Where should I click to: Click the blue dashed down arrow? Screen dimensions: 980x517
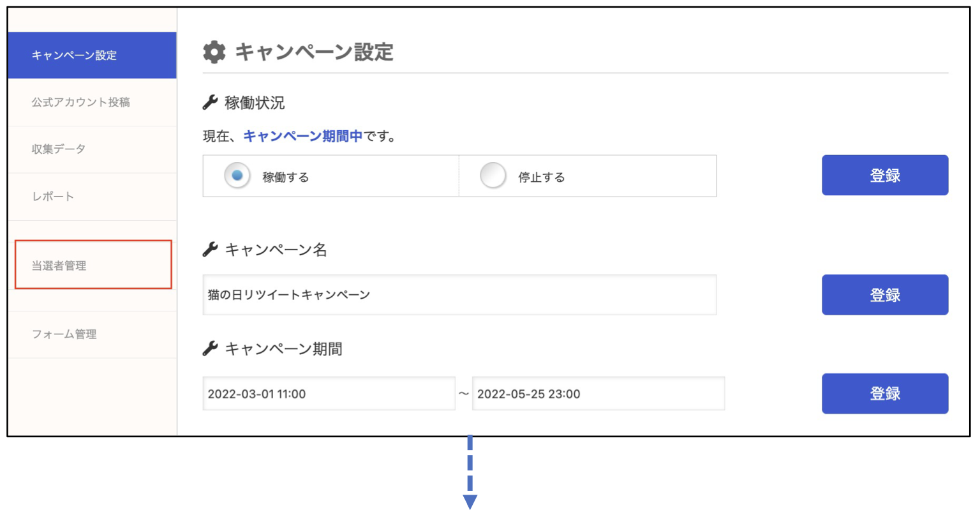pyautogui.click(x=470, y=473)
